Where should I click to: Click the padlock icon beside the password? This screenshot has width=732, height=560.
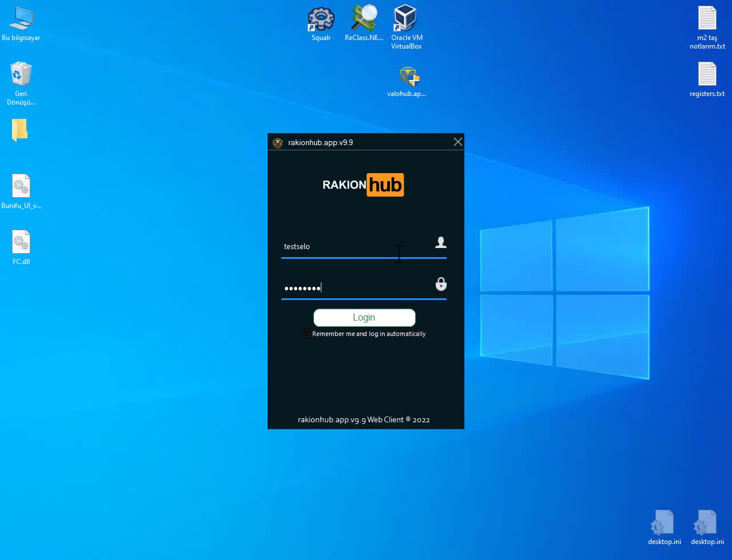tap(440, 284)
